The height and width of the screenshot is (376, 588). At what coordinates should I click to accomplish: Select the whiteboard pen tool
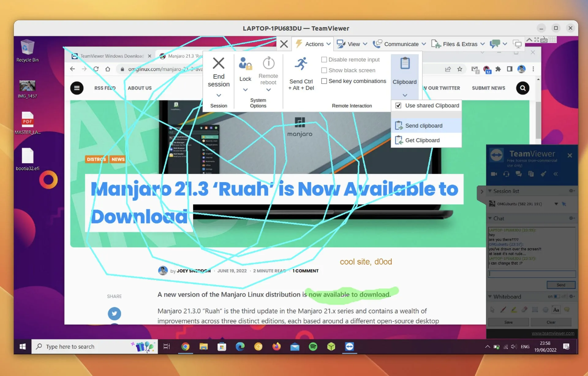click(x=503, y=310)
